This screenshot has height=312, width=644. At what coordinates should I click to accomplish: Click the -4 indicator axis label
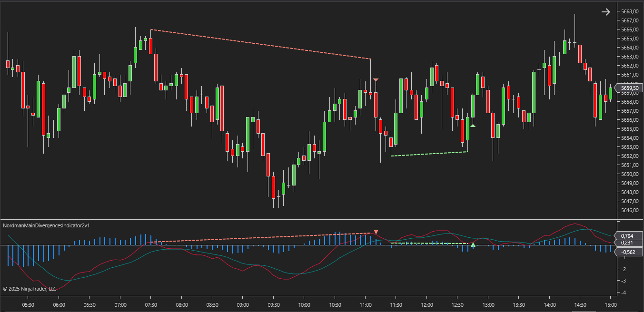[624, 292]
